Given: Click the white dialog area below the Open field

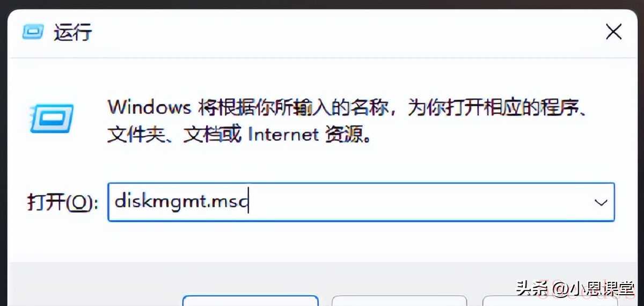Looking at the screenshot, I should pos(322,242).
